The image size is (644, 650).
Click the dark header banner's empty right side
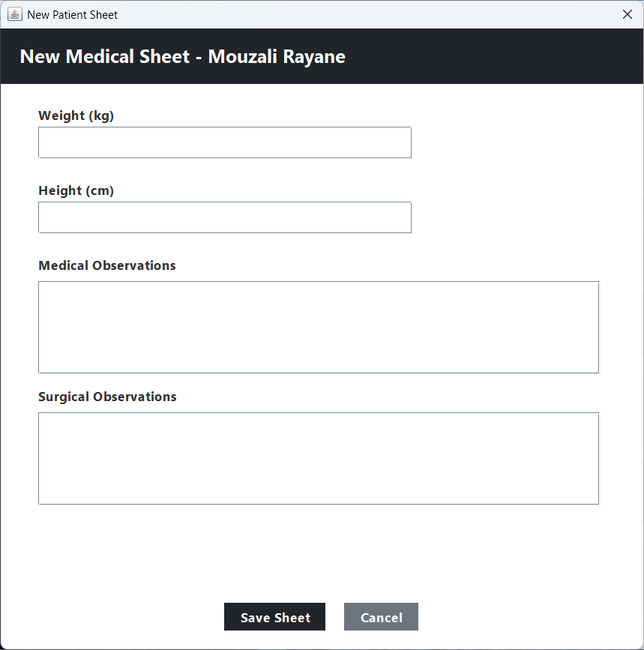point(510,57)
